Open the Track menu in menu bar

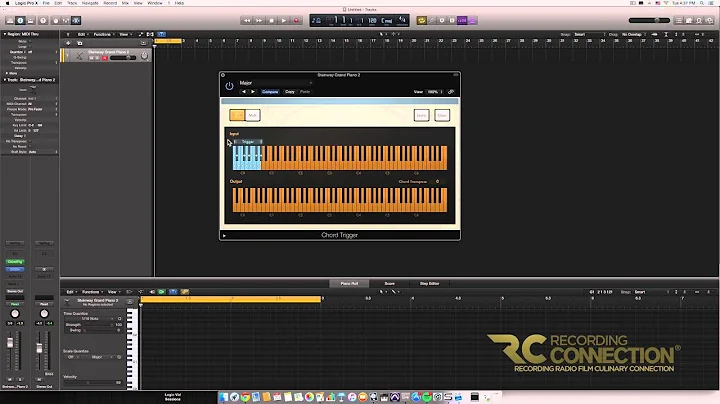(x=72, y=3)
